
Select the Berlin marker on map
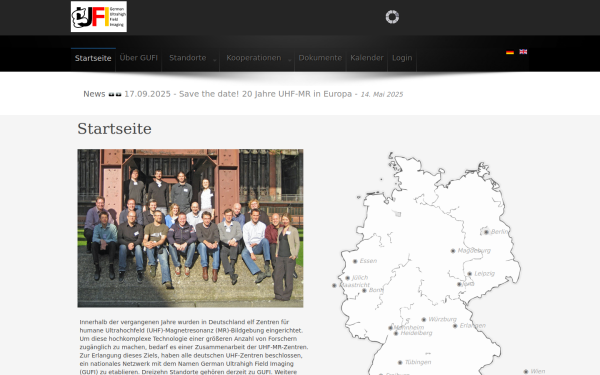[486, 232]
